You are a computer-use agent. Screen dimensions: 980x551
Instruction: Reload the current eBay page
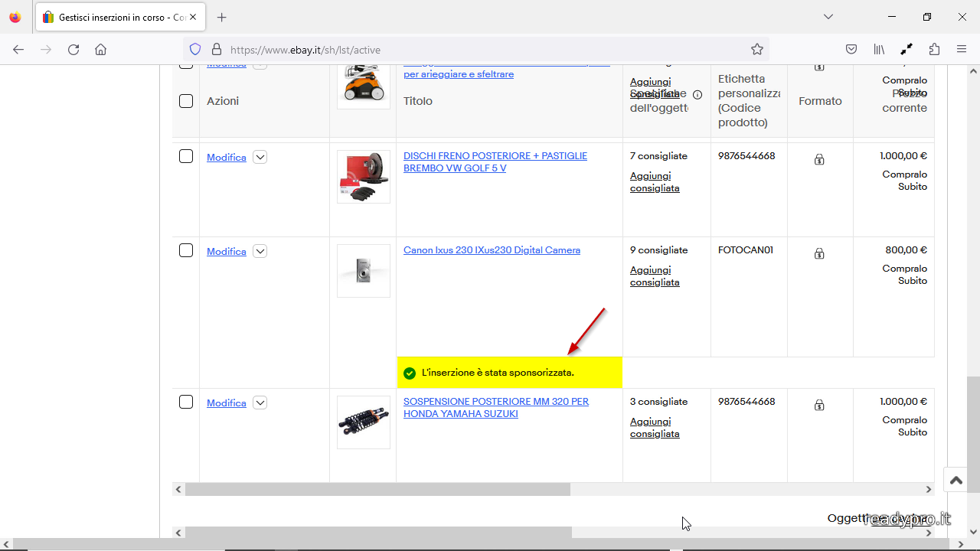point(73,50)
